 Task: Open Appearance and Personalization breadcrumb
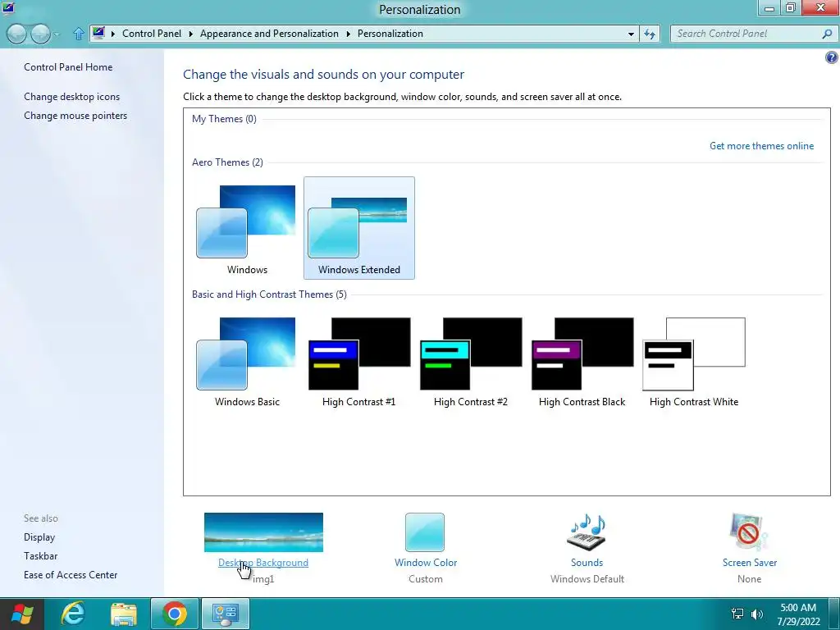pos(269,33)
